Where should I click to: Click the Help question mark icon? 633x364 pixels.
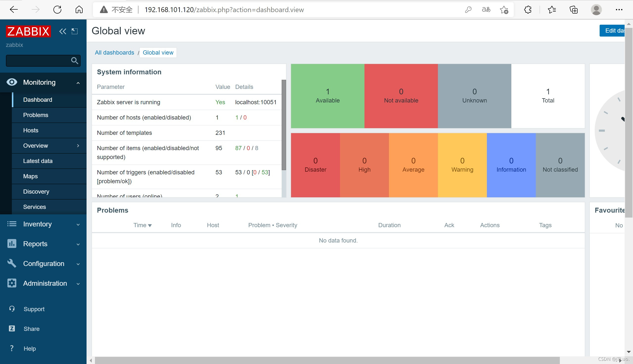tap(12, 348)
